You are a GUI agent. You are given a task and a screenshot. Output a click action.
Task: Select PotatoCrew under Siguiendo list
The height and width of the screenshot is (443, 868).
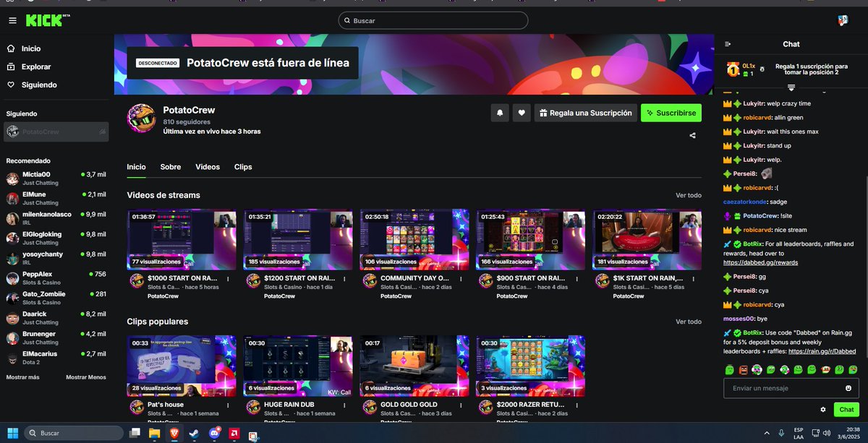click(x=56, y=132)
